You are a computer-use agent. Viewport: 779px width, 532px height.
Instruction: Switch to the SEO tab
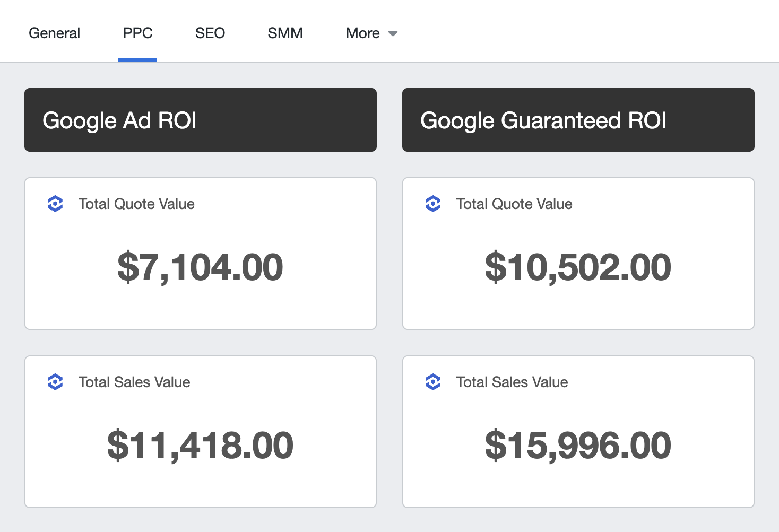pyautogui.click(x=210, y=33)
